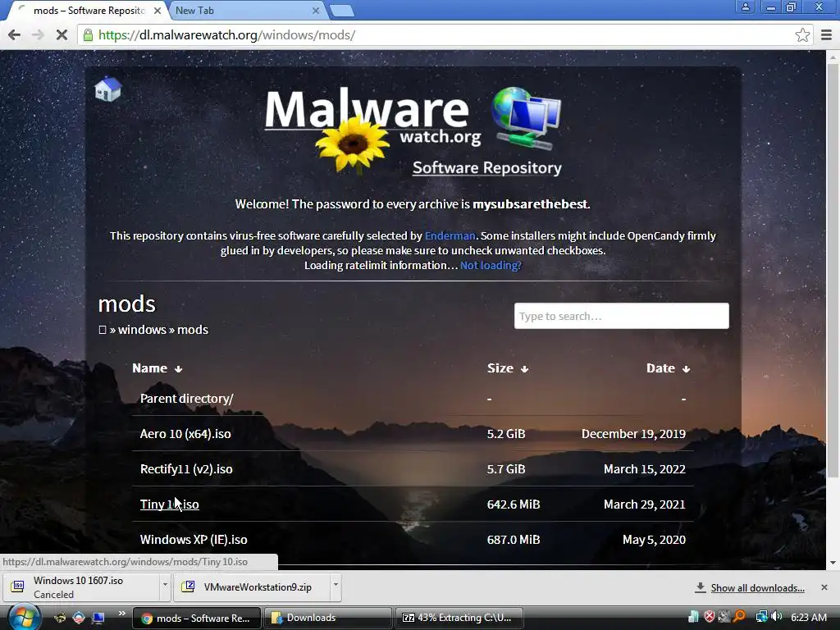Switch to Downloads taskbar window

click(326, 618)
